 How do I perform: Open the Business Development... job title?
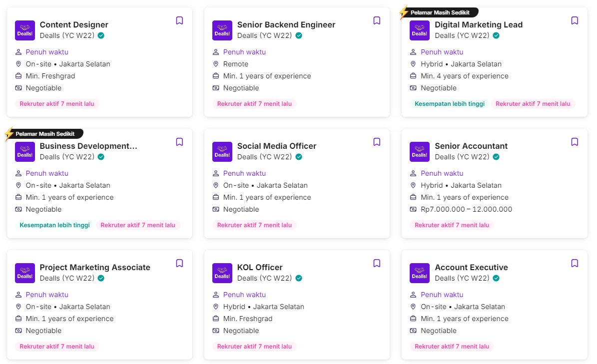[x=88, y=146]
